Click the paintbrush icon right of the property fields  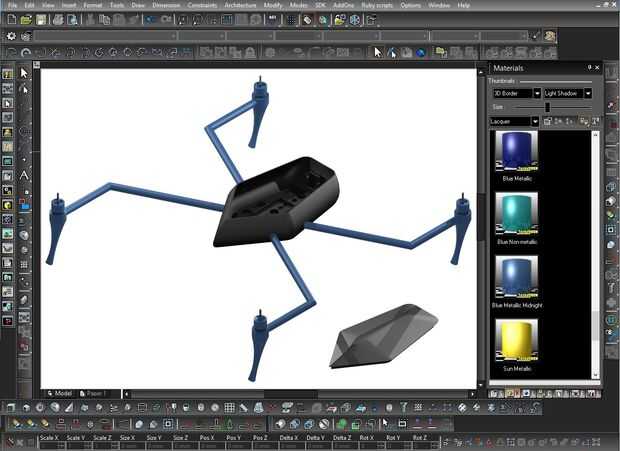coord(535,36)
